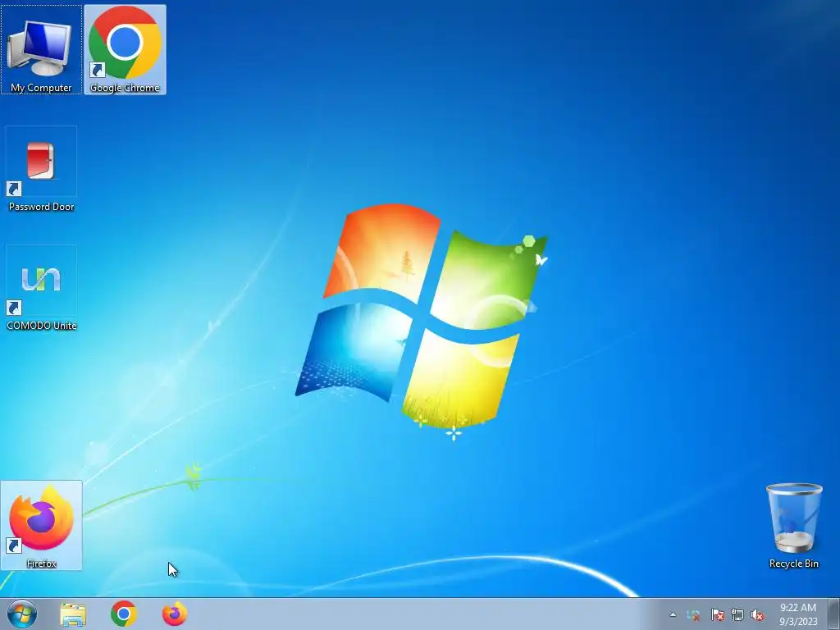Select the Recycle Bin desktop icon
The width and height of the screenshot is (840, 630).
pos(793,525)
